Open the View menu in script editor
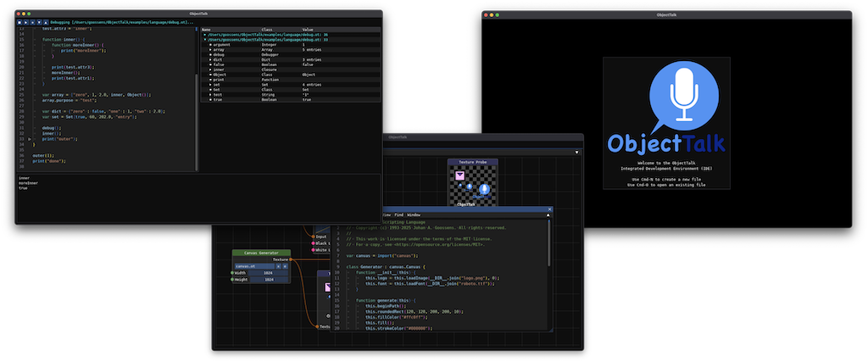The image size is (868, 362). [387, 214]
